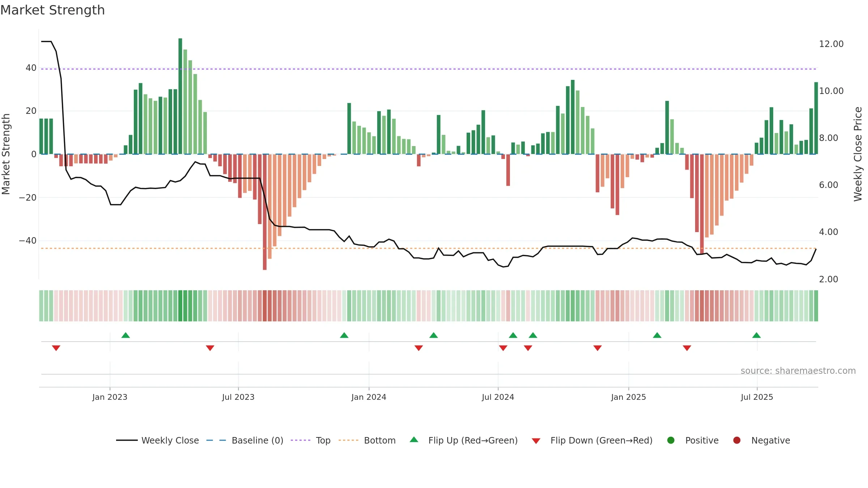Select the Flip Up triangle midway between Jan 2024 and Jul 2024
The width and height of the screenshot is (868, 488).
(x=434, y=335)
